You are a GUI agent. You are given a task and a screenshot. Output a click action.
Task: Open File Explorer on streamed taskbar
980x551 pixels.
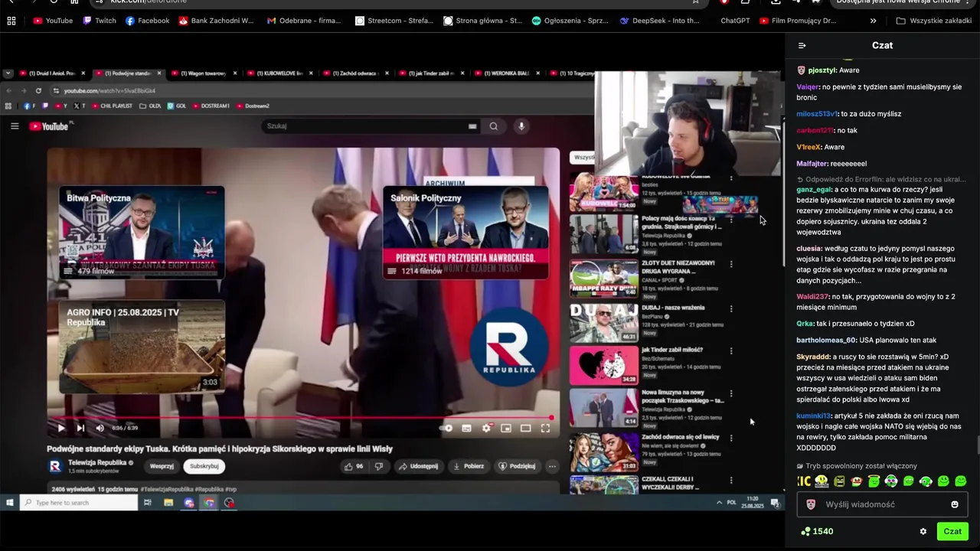[x=168, y=503]
